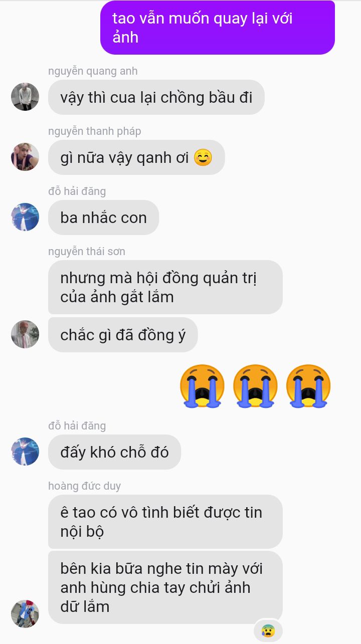Select the 'ba nhắc con' message bubble
The height and width of the screenshot is (644, 361).
[104, 218]
